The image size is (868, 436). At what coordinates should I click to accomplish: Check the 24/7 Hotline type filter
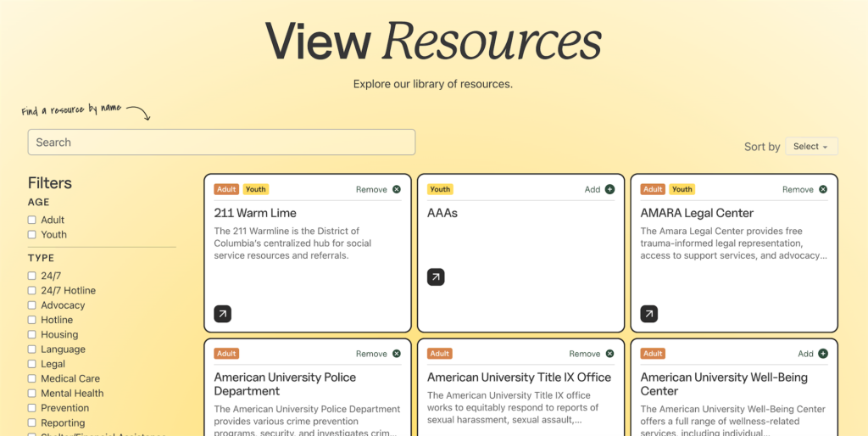point(32,291)
